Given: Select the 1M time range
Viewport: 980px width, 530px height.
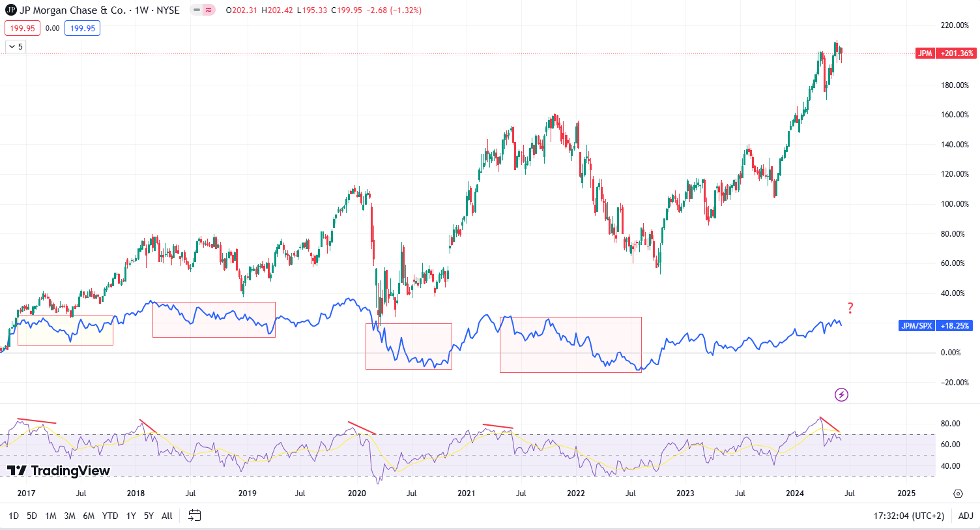Looking at the screenshot, I should click(51, 516).
